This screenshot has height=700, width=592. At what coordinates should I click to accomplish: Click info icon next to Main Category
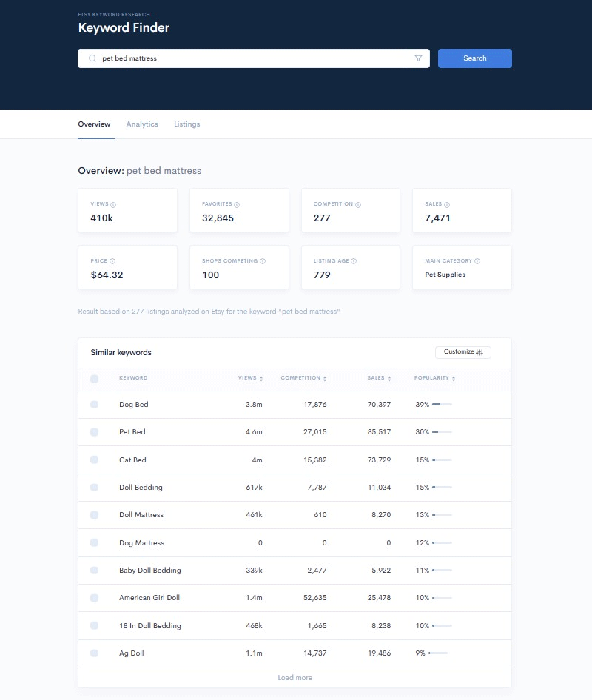click(x=477, y=261)
